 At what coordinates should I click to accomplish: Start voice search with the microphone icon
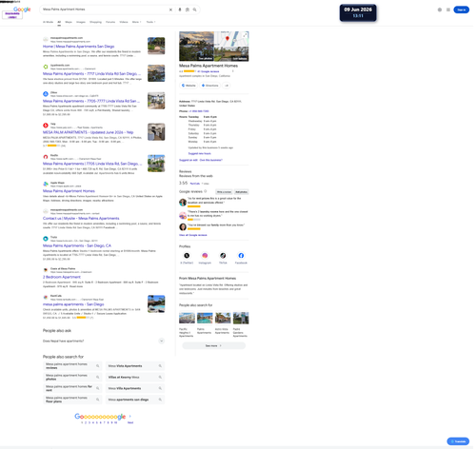(181, 10)
